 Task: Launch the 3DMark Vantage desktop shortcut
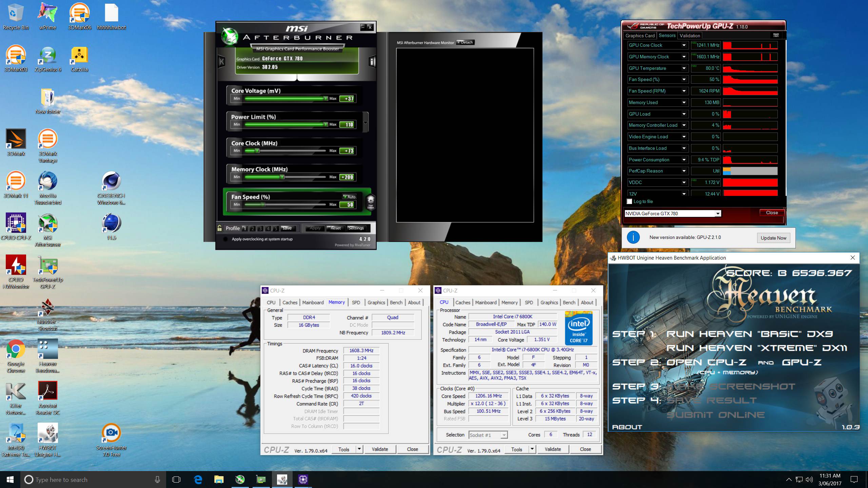point(47,146)
